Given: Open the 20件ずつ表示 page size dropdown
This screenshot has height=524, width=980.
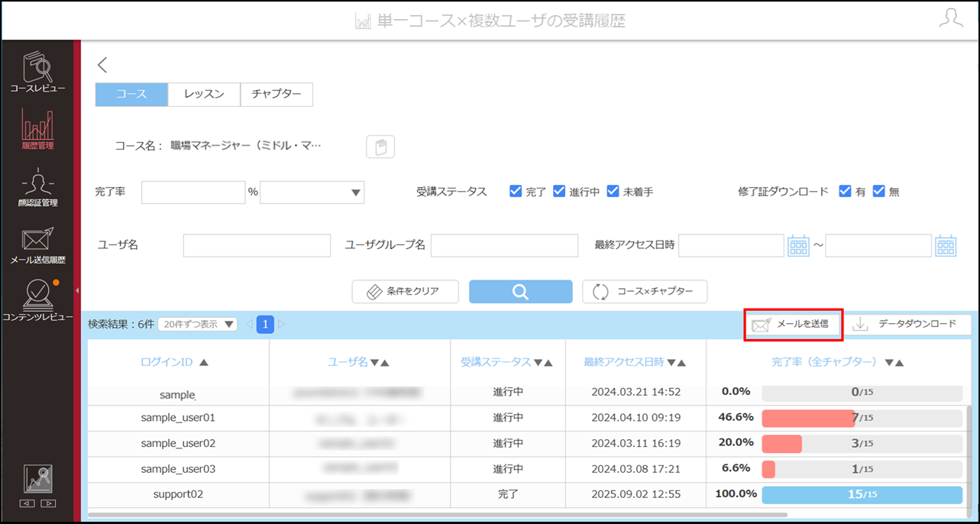Looking at the screenshot, I should click(198, 325).
